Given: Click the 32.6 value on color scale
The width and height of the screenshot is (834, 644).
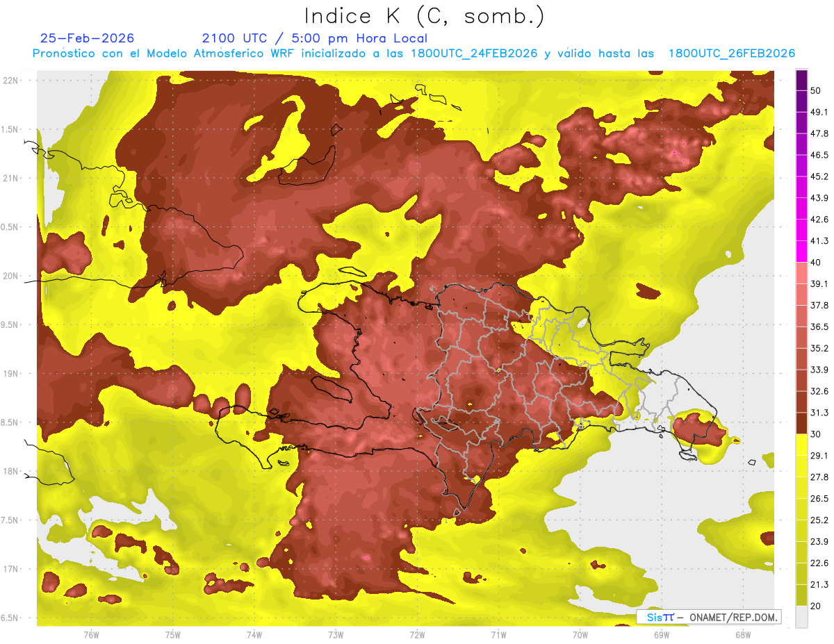Looking at the screenshot, I should pos(819,391).
